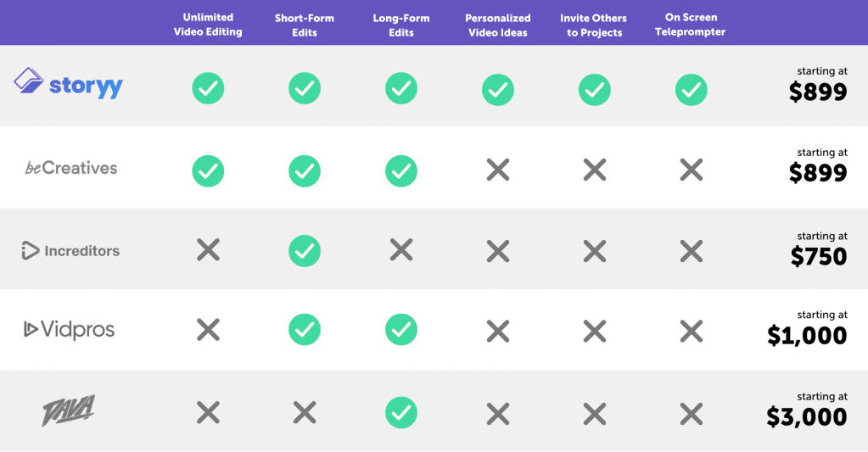Click the DAVA logo
The width and height of the screenshot is (868, 452).
pos(69,411)
